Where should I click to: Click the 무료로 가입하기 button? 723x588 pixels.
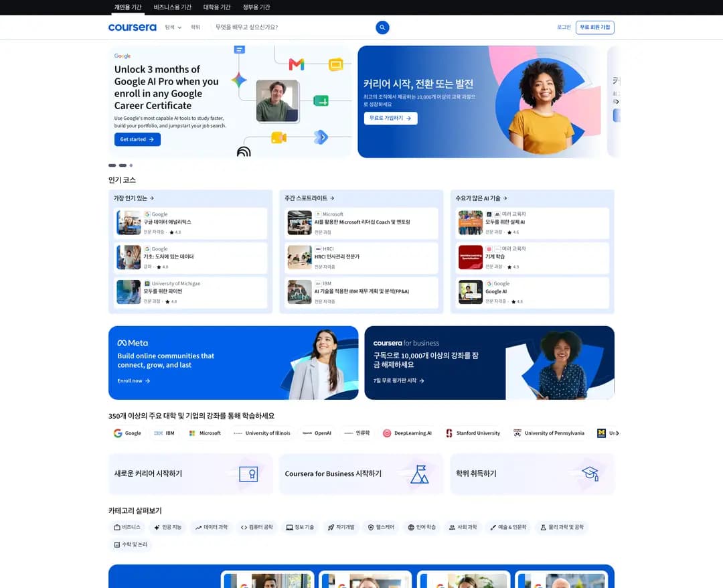coord(390,118)
